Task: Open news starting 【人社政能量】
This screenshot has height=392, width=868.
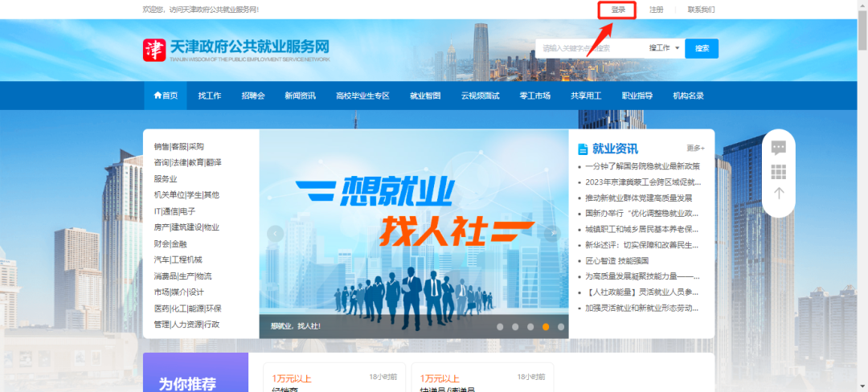Action: [642, 292]
